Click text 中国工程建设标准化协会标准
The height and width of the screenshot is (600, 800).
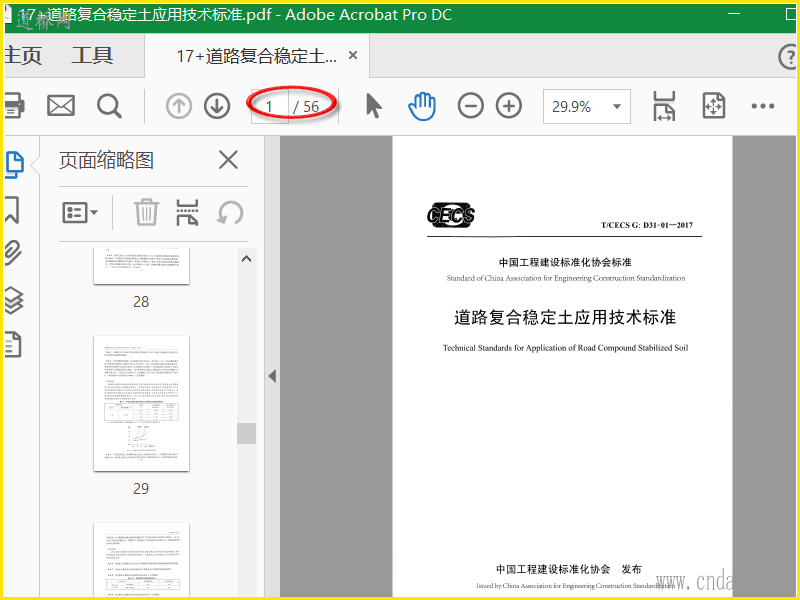(565, 262)
